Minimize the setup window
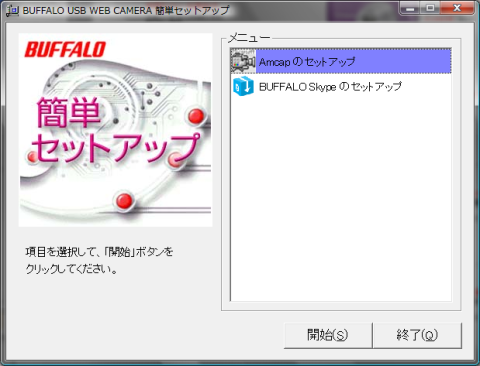480x366 pixels. point(410,8)
